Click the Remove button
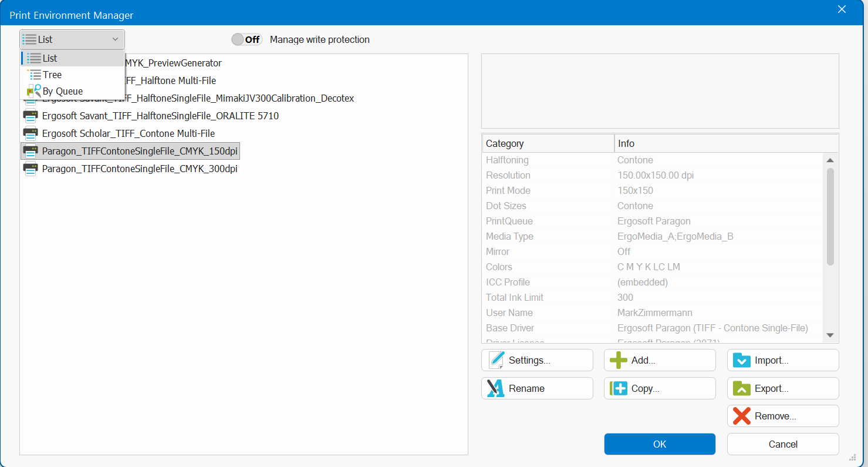 click(x=783, y=416)
